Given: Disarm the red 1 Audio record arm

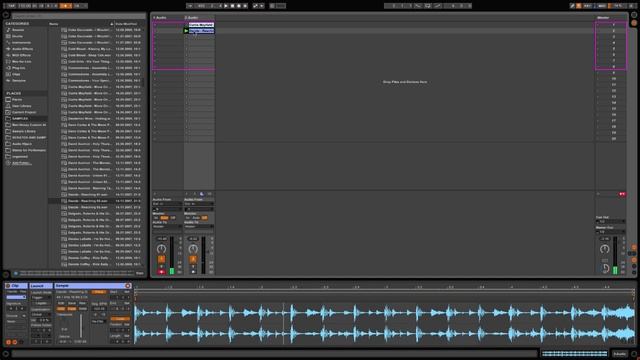Looking at the screenshot, I should pyautogui.click(x=162, y=272).
